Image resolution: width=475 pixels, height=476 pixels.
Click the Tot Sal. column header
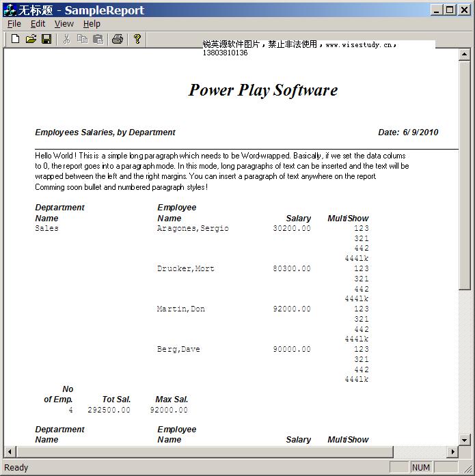coord(116,400)
